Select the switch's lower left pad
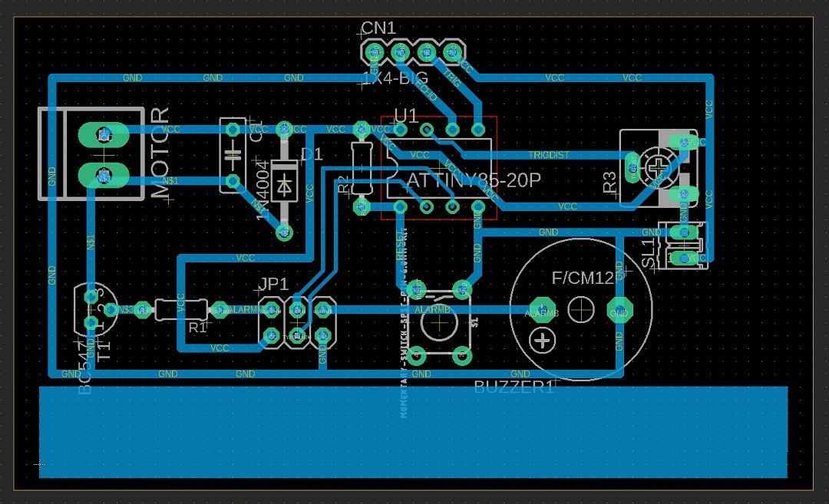829x504 pixels. 416,356
